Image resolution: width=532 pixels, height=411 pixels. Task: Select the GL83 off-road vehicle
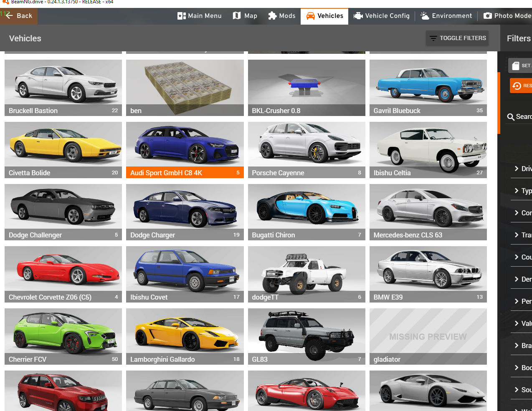click(307, 336)
